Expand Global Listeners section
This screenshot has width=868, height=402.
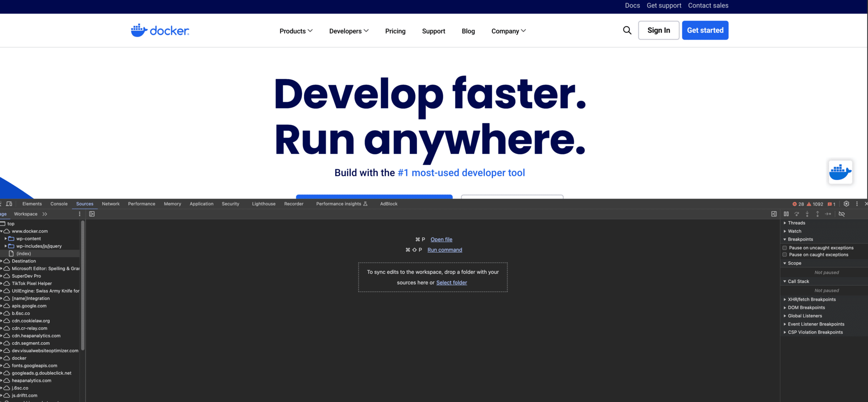coord(802,316)
